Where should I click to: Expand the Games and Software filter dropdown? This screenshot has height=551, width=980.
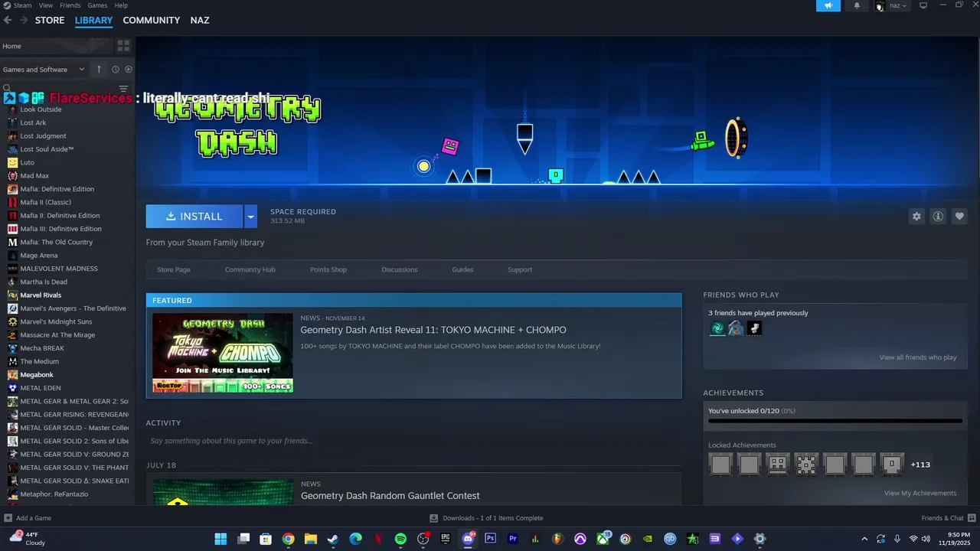[44, 70]
